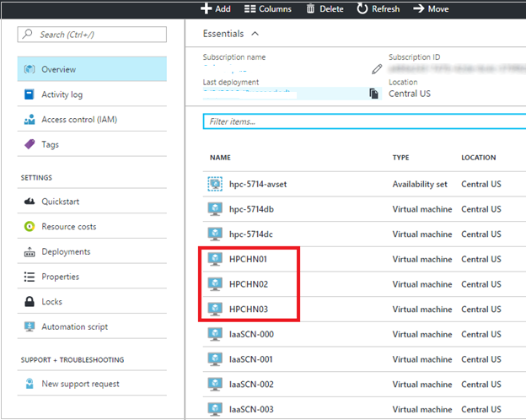Open Access control (IAM)
The image size is (526, 420).
click(92, 120)
